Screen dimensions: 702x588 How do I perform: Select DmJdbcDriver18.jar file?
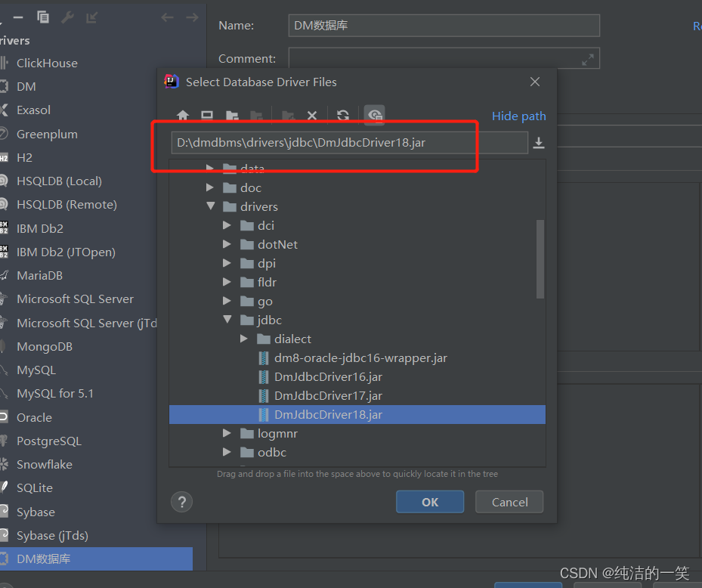coord(357,415)
